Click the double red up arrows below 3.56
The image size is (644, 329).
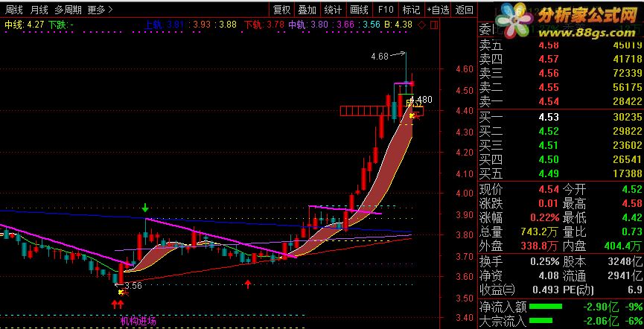pyautogui.click(x=118, y=304)
